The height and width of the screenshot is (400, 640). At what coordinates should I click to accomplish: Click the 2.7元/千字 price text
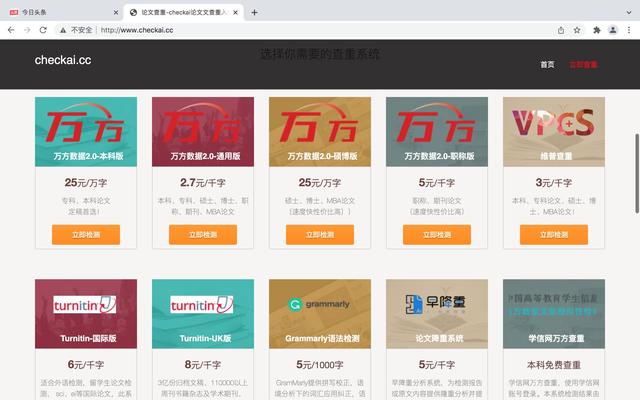[203, 183]
